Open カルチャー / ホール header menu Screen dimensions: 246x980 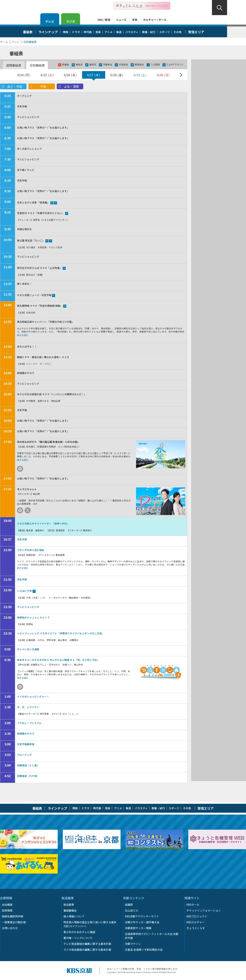[155, 20]
